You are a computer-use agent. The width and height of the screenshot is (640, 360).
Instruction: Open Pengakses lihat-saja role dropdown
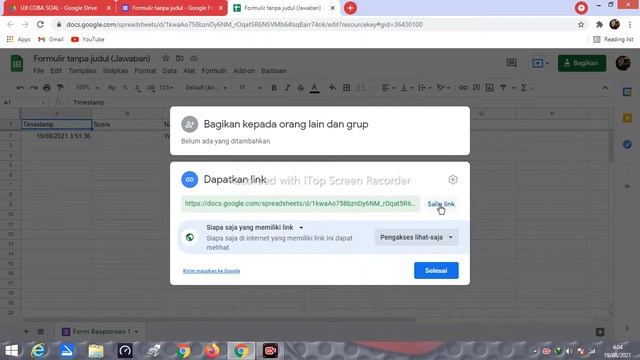point(416,237)
